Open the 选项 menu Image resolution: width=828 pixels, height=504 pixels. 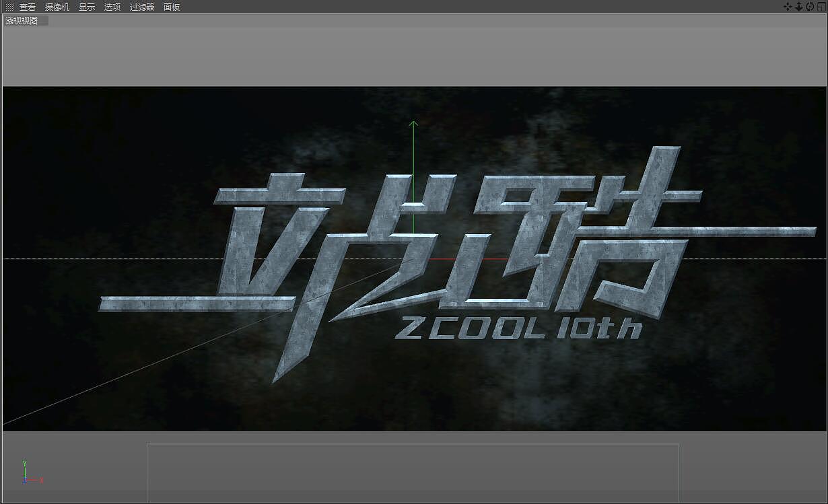coord(112,7)
